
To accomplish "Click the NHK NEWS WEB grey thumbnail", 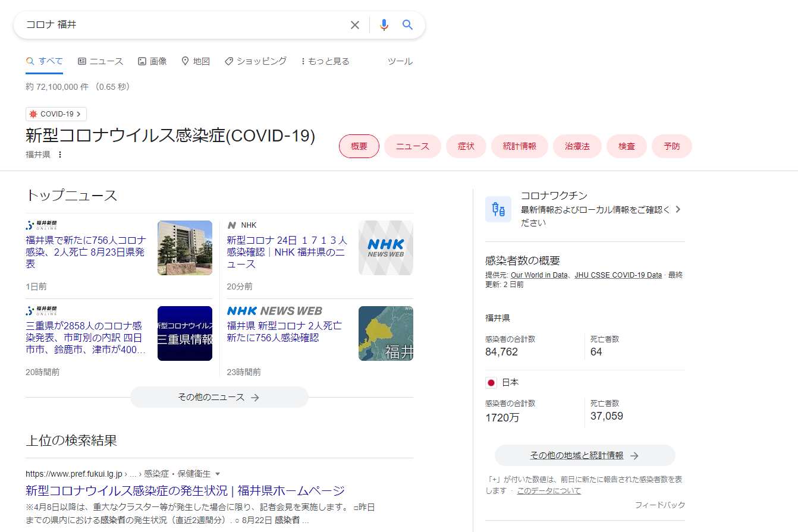I will [386, 248].
